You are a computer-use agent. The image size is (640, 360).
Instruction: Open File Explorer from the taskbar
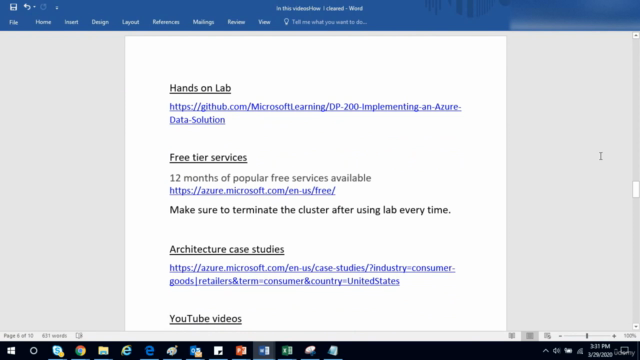pos(103,351)
